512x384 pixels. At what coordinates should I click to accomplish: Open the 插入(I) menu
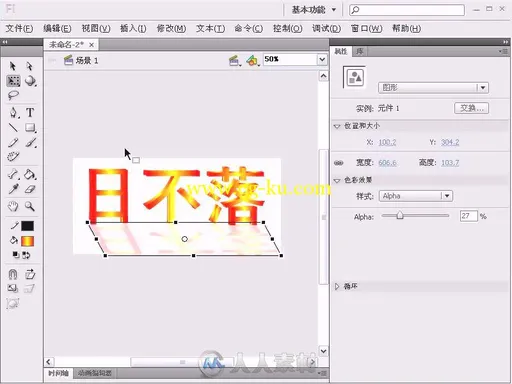[133, 29]
